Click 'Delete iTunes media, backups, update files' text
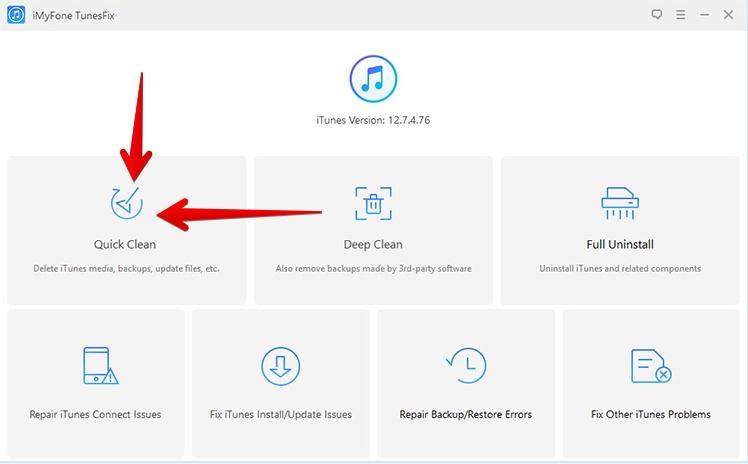 (126, 268)
